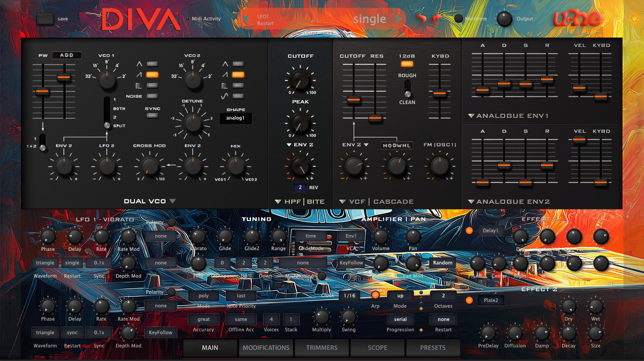
Task: Select VCO 1 triangle waveform button
Action: pos(152,64)
